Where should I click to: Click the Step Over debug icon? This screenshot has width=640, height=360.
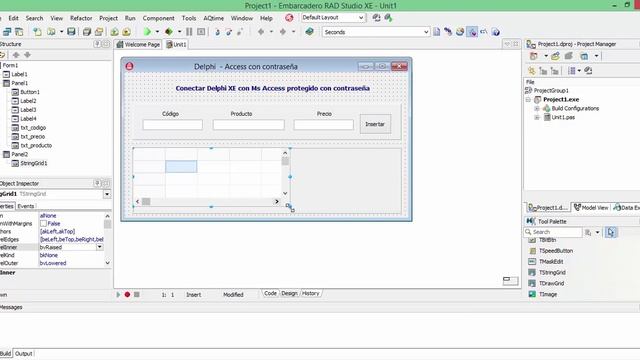tap(229, 31)
